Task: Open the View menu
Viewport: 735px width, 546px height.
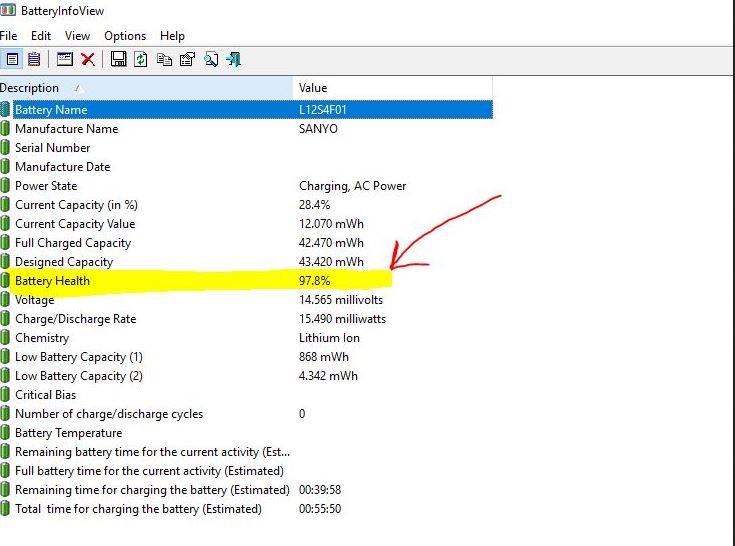Action: click(x=77, y=36)
